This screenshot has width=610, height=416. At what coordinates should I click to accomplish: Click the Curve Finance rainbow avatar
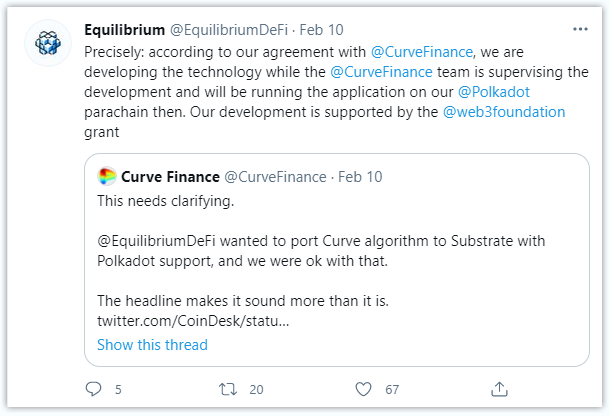click(107, 177)
